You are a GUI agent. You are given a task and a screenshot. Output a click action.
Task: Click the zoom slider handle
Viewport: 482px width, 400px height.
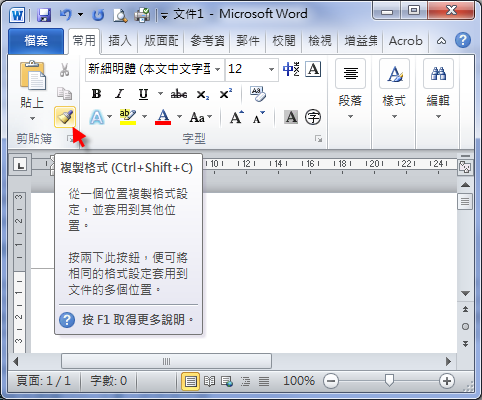click(389, 380)
